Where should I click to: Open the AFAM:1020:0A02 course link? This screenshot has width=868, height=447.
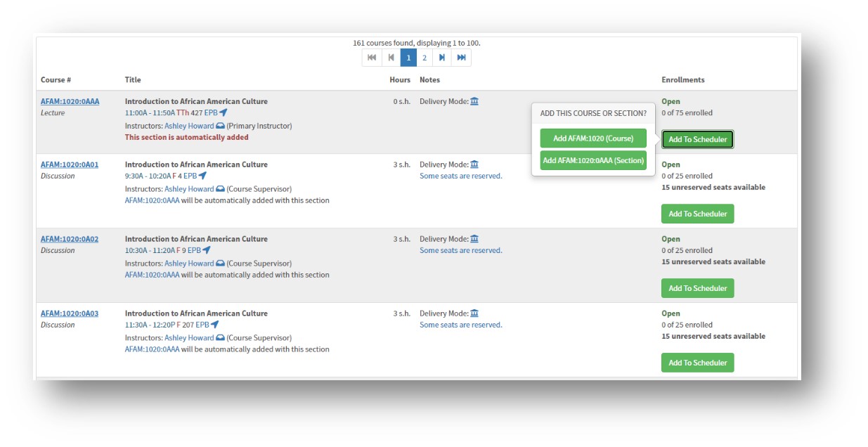click(x=70, y=239)
